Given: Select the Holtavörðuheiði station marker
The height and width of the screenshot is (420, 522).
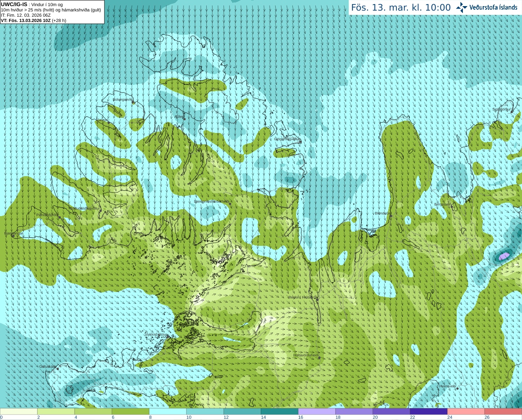Looking at the screenshot, I should 319,358.
